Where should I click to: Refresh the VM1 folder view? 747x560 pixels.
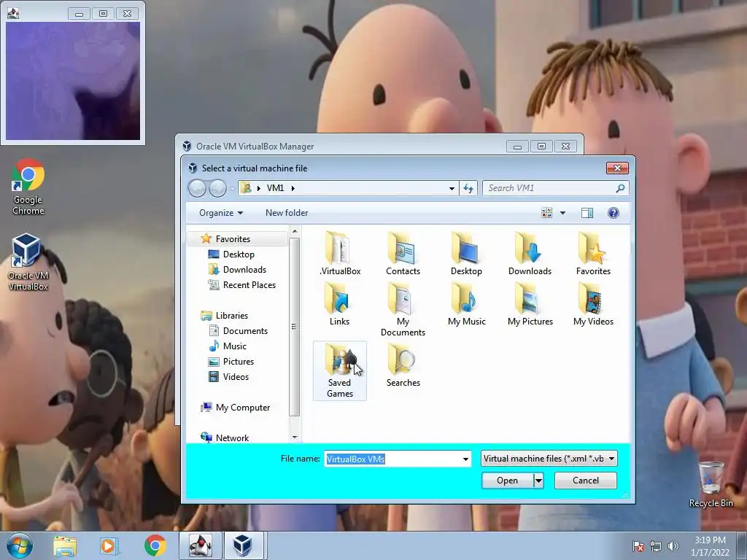click(468, 188)
